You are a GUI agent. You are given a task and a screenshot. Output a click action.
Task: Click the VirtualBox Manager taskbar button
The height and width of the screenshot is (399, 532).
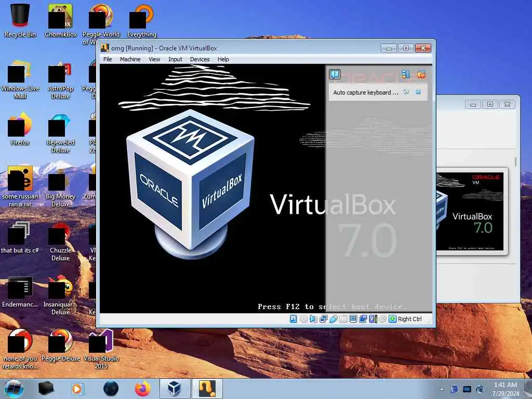pyautogui.click(x=175, y=389)
